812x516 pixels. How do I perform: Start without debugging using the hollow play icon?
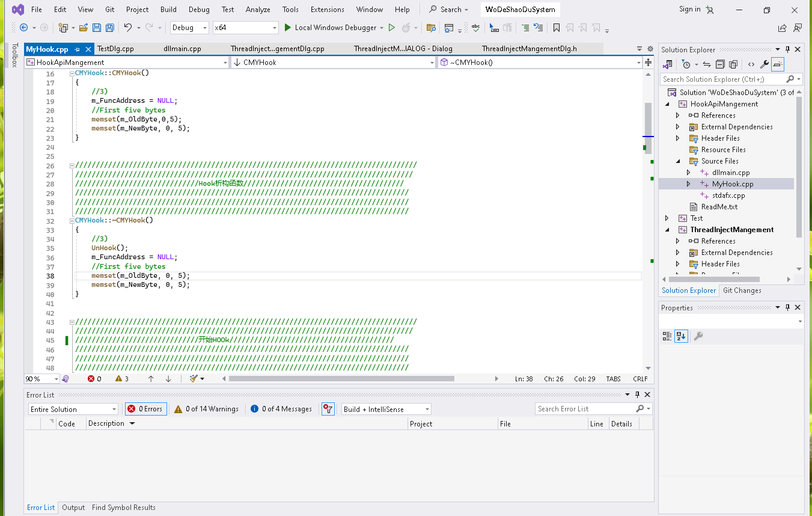(392, 28)
